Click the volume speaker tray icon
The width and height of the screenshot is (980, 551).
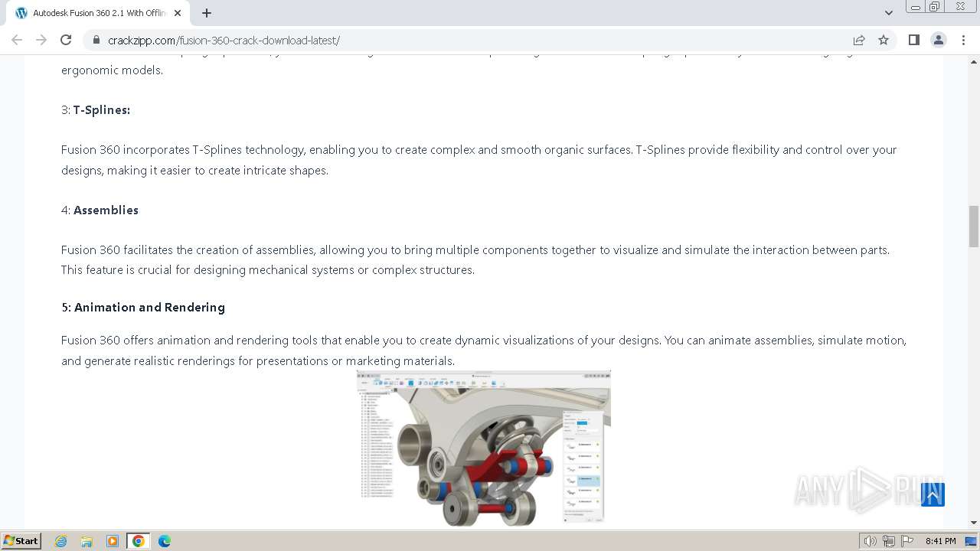[x=870, y=541]
